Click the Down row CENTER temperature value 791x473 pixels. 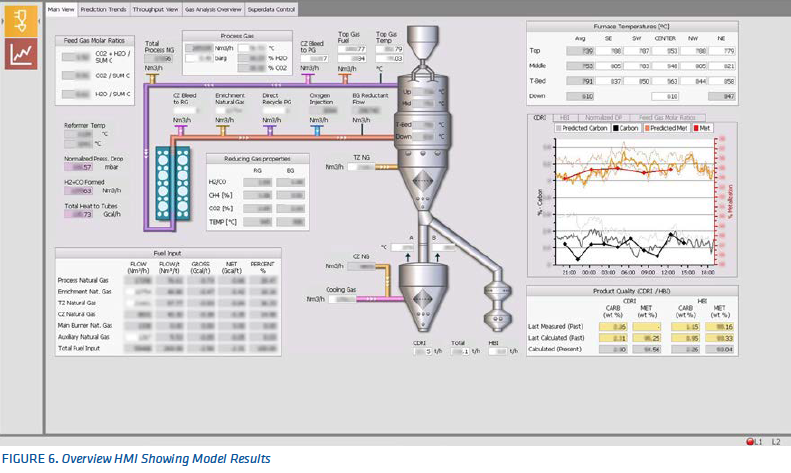(x=665, y=96)
